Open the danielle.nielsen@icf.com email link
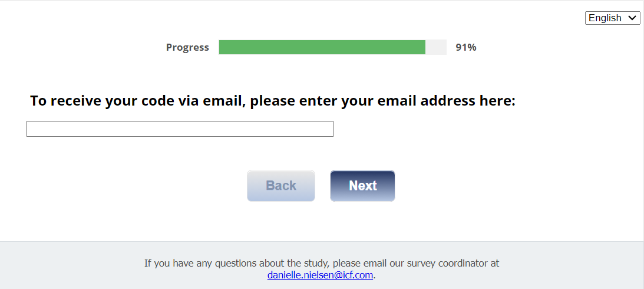Viewport: 644px width, 289px height. click(320, 275)
